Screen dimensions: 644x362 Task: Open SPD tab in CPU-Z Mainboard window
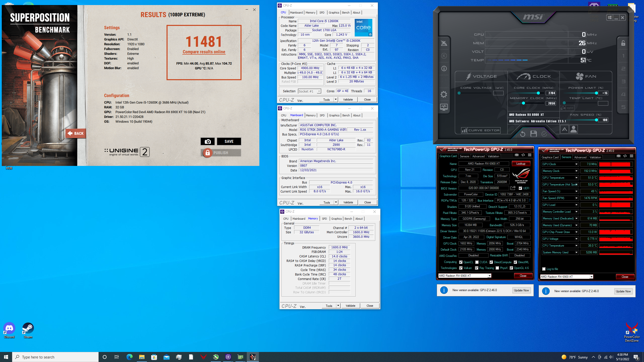(x=322, y=115)
